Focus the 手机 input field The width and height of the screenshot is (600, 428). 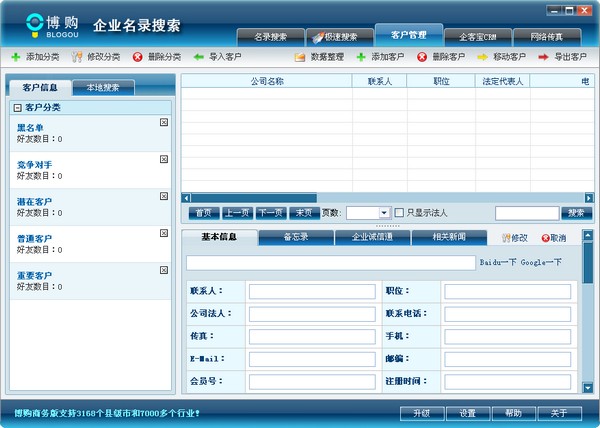click(507, 337)
